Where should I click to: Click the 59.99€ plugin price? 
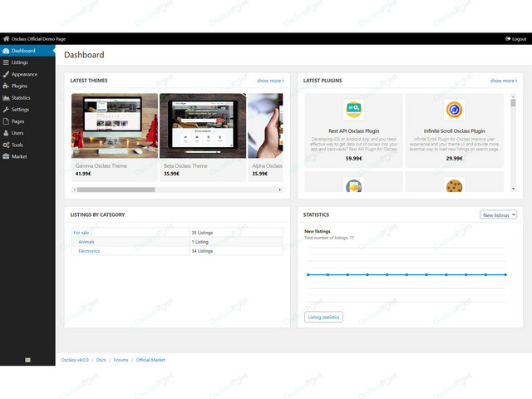tap(353, 159)
